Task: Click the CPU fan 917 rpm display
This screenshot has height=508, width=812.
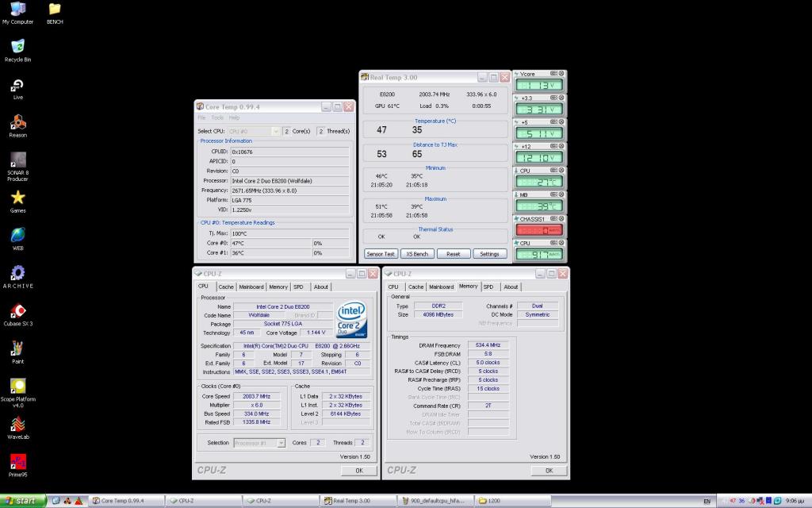Action: point(539,255)
